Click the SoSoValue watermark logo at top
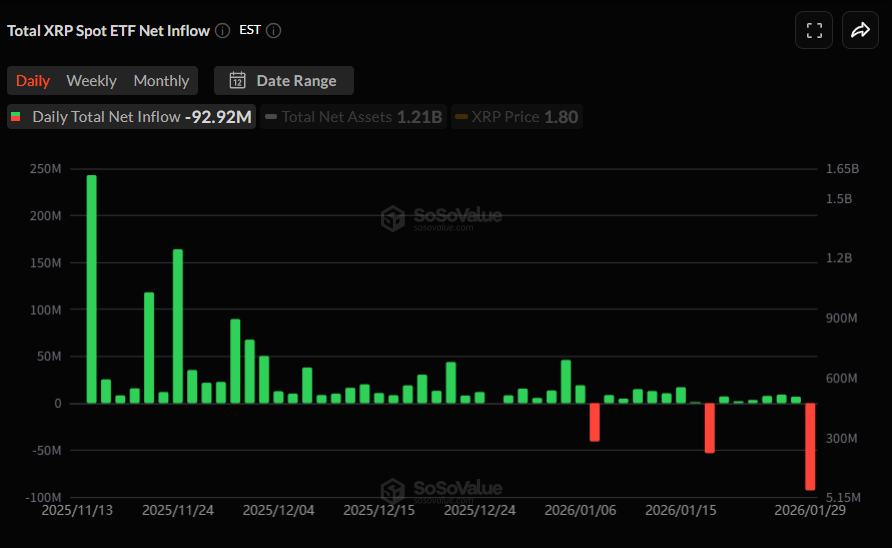 [x=394, y=217]
